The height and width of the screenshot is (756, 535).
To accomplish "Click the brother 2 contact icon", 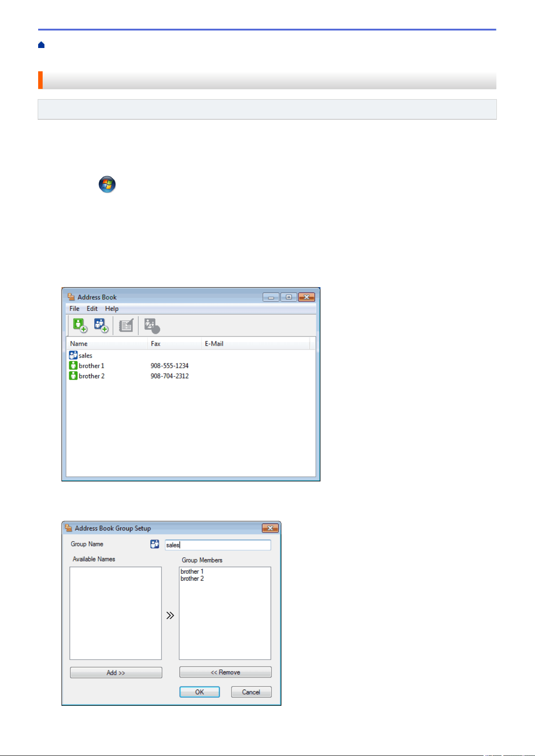I will pos(73,376).
